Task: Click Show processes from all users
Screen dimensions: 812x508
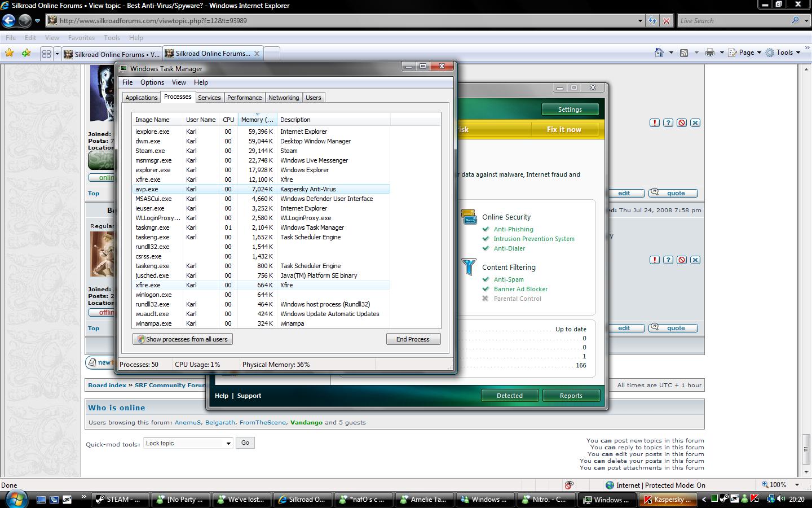Action: pos(182,339)
